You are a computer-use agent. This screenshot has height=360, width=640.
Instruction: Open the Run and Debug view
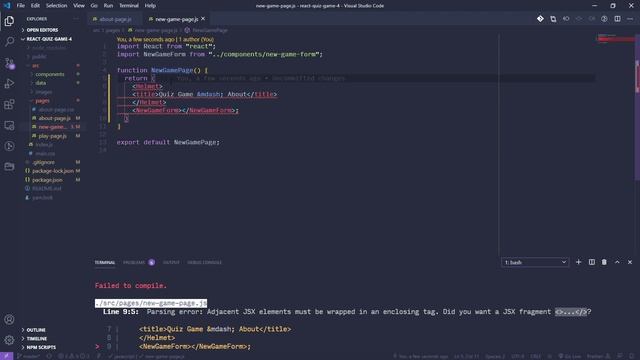9,84
